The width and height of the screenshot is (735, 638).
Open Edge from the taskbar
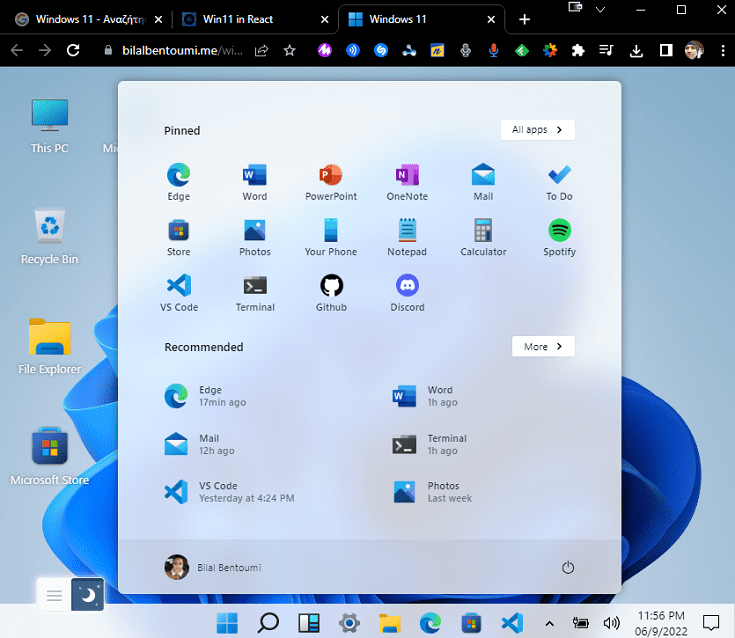click(430, 623)
